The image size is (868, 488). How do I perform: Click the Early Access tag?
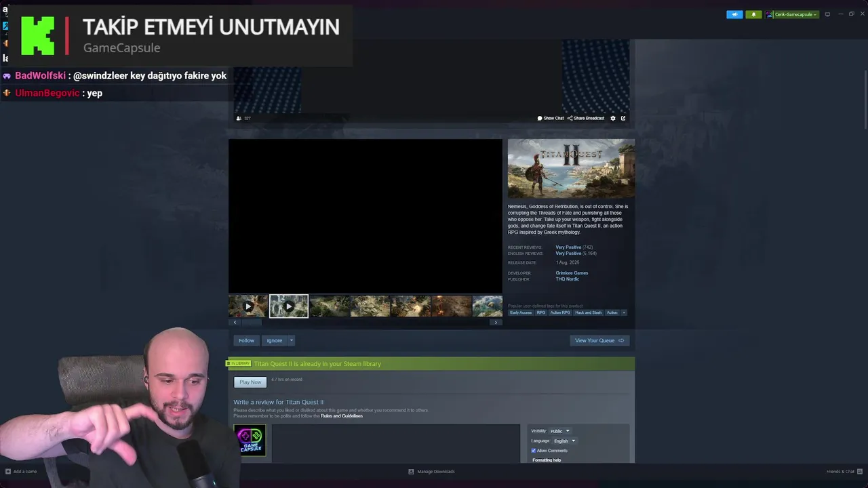521,312
